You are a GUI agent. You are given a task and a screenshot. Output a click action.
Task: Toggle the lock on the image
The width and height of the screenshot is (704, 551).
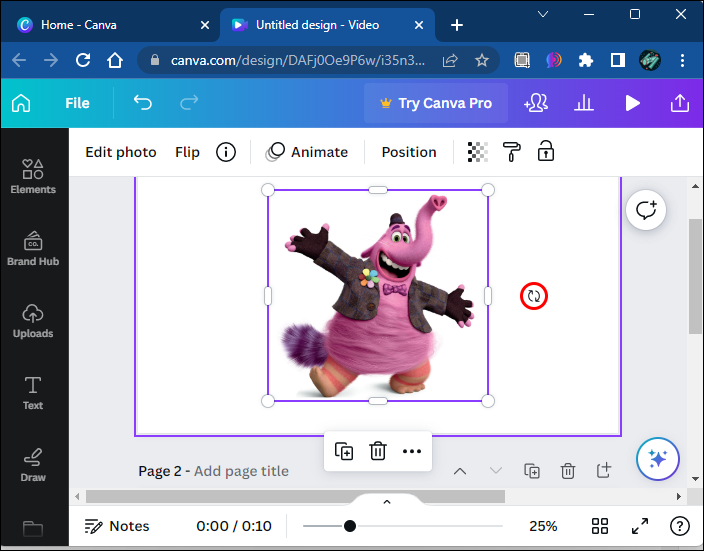546,151
